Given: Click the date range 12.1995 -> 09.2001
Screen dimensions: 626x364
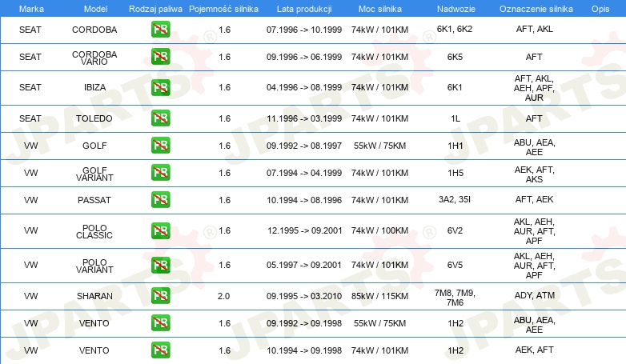Looking at the screenshot, I should (305, 230).
